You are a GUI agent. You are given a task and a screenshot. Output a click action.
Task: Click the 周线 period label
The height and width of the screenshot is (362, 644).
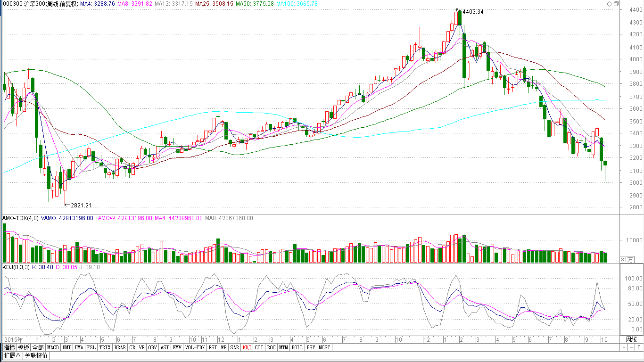click(631, 339)
